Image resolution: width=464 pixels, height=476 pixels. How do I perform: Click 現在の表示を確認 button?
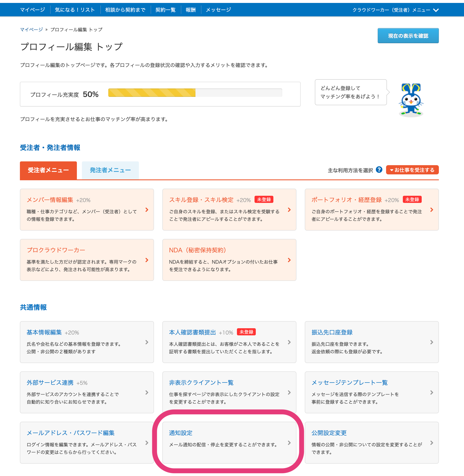[408, 36]
